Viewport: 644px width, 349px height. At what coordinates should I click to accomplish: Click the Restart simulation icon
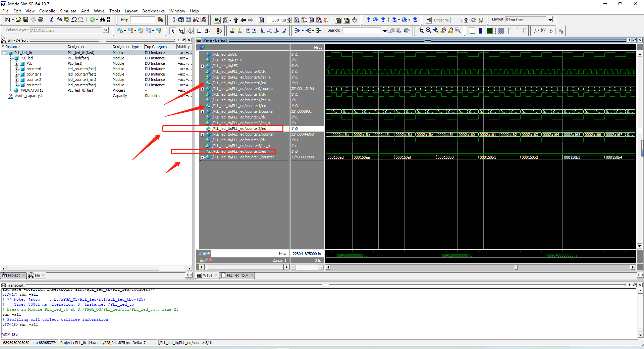coord(262,20)
